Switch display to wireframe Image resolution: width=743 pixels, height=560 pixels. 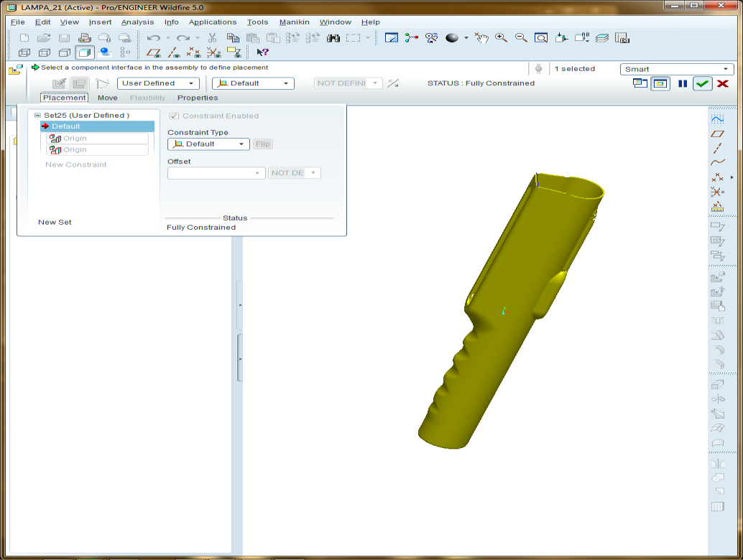tap(24, 52)
